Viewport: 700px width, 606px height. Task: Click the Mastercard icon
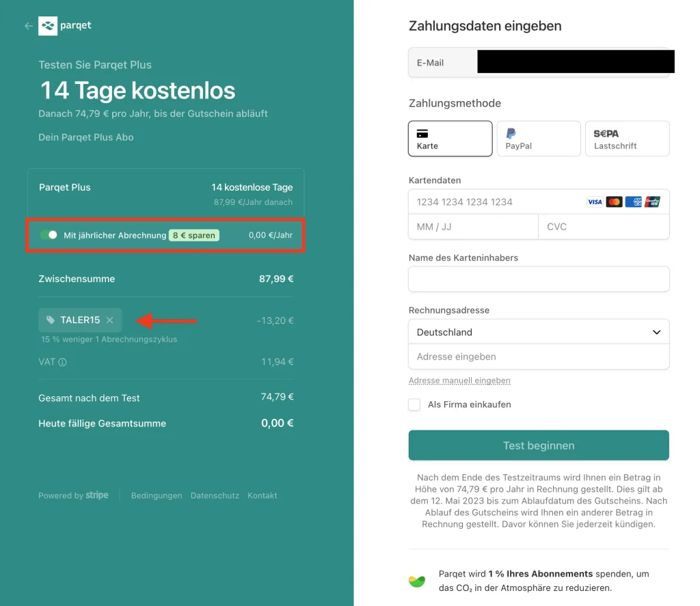[614, 202]
